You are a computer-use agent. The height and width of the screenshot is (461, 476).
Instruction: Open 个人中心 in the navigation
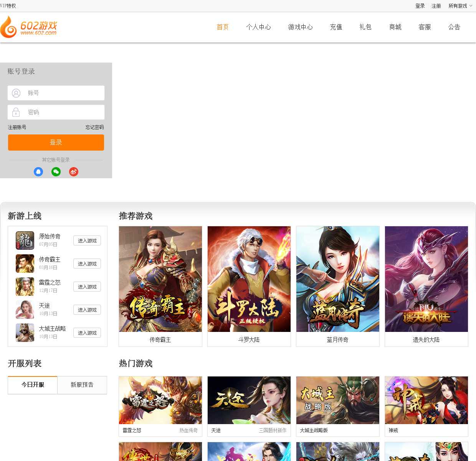[258, 27]
